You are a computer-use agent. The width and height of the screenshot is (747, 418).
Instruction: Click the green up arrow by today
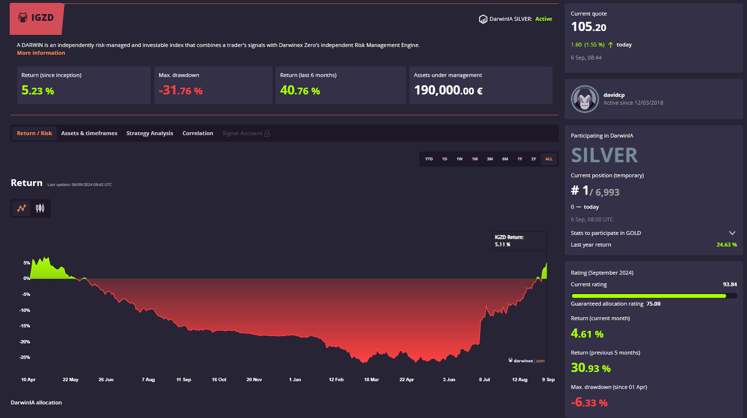click(611, 45)
